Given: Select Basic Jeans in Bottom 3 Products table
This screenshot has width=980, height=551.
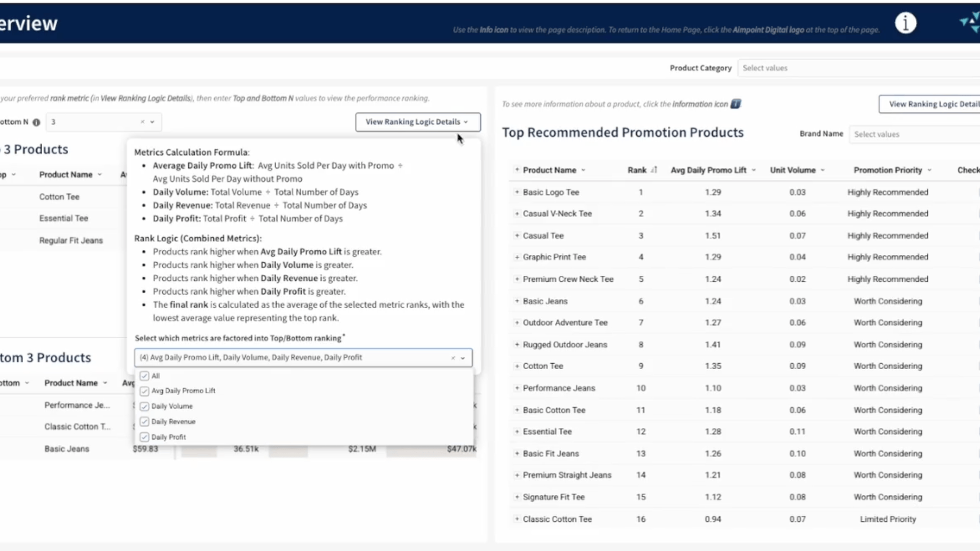Looking at the screenshot, I should point(67,449).
